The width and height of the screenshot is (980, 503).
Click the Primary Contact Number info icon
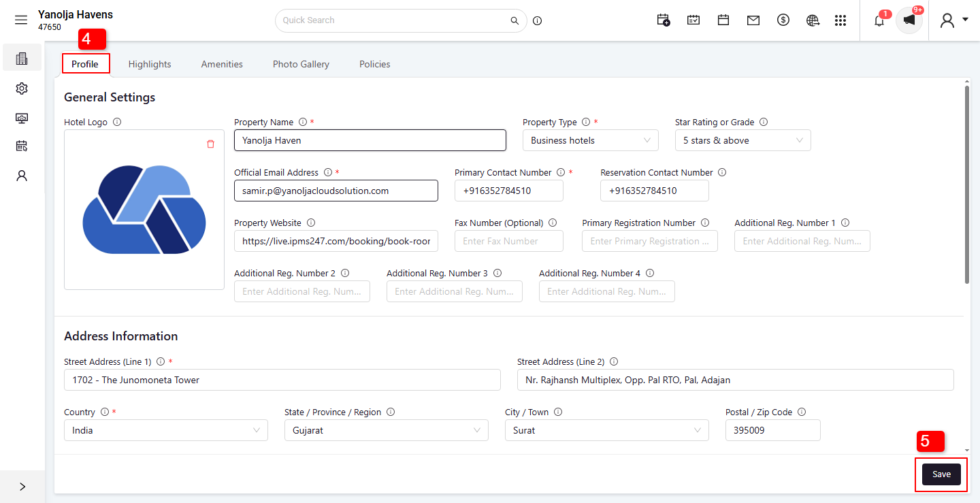[x=561, y=173]
